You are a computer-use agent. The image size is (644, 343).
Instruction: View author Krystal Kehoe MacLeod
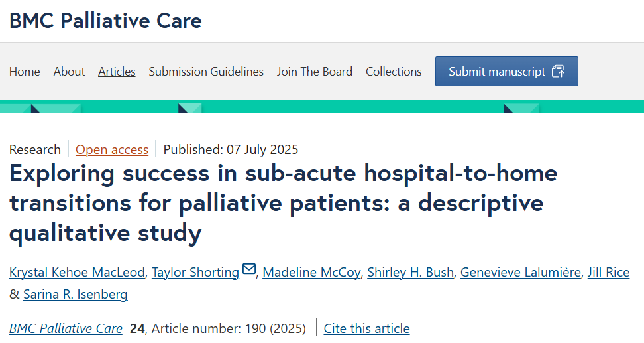click(x=78, y=272)
